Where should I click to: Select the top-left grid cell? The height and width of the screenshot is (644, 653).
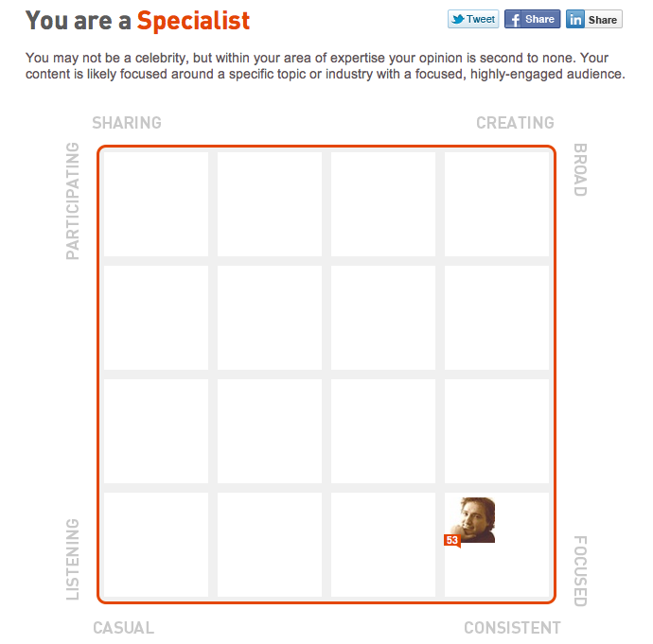click(x=156, y=204)
